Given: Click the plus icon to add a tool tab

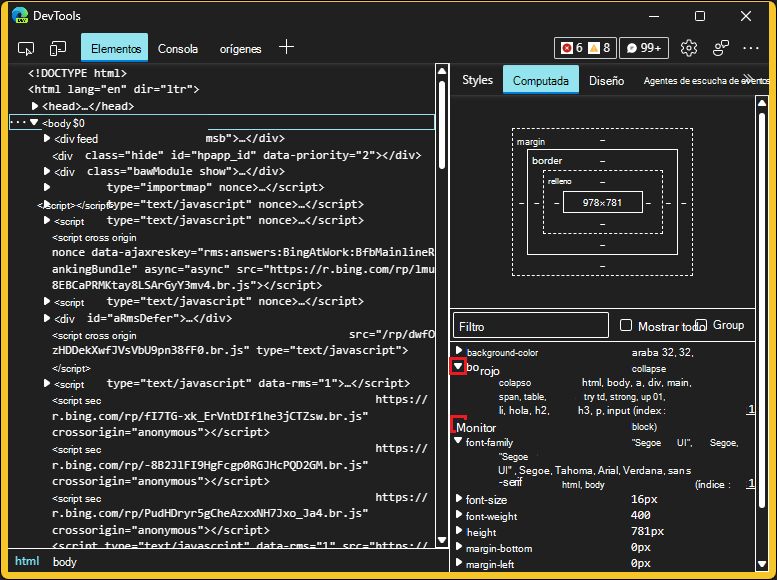Looking at the screenshot, I should (x=287, y=48).
